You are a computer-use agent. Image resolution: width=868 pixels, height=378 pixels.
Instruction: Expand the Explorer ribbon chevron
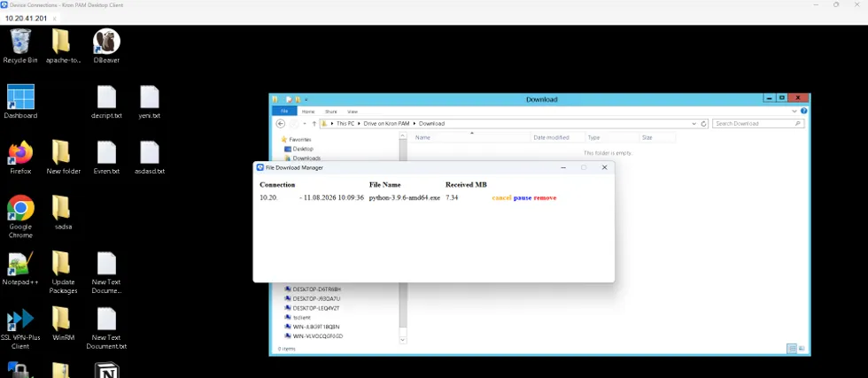tap(795, 112)
